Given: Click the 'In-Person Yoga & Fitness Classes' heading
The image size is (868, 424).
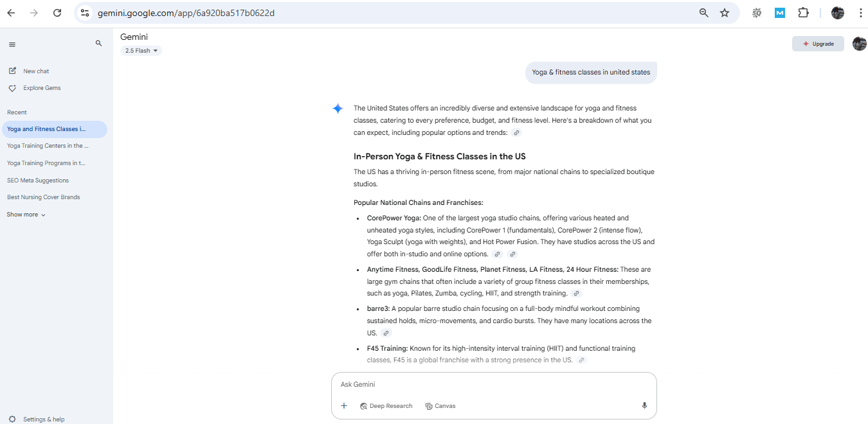Looking at the screenshot, I should (x=440, y=157).
